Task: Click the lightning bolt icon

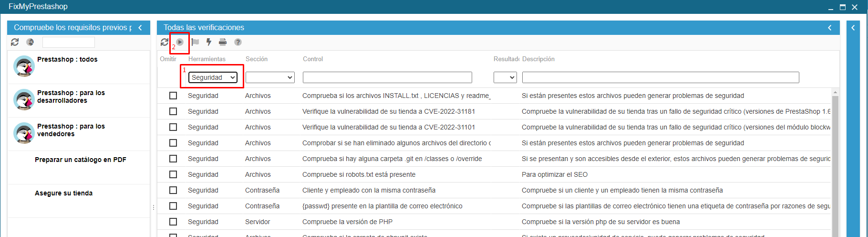Action: tap(209, 42)
